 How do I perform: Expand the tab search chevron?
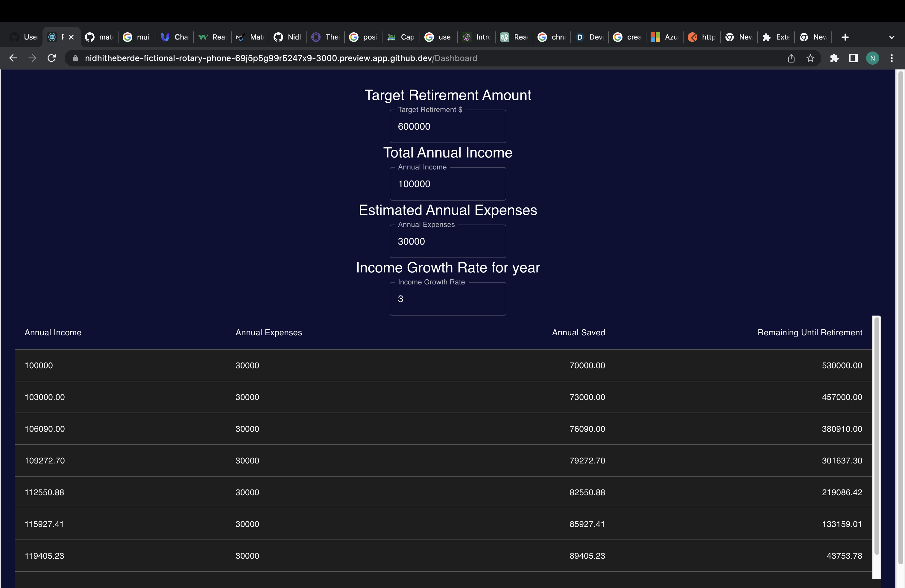click(892, 37)
